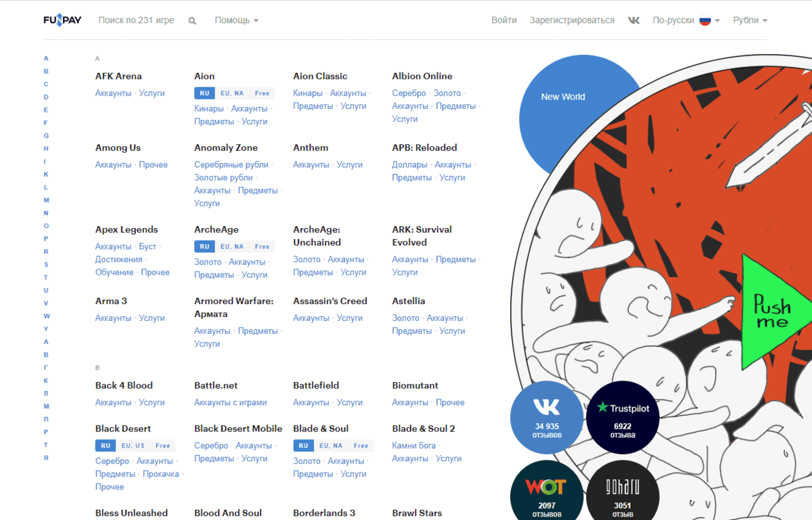The height and width of the screenshot is (520, 812).
Task: Jump to letter S in alphabet index
Action: [x=46, y=264]
